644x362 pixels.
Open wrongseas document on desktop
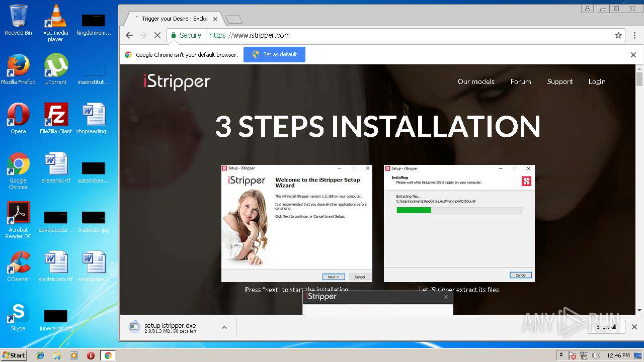click(x=94, y=266)
